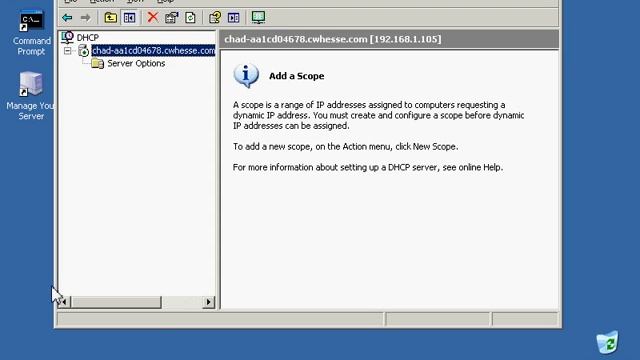Toggle the Show/Hide Console Tree icon
This screenshot has width=640, height=360.
pos(129,18)
